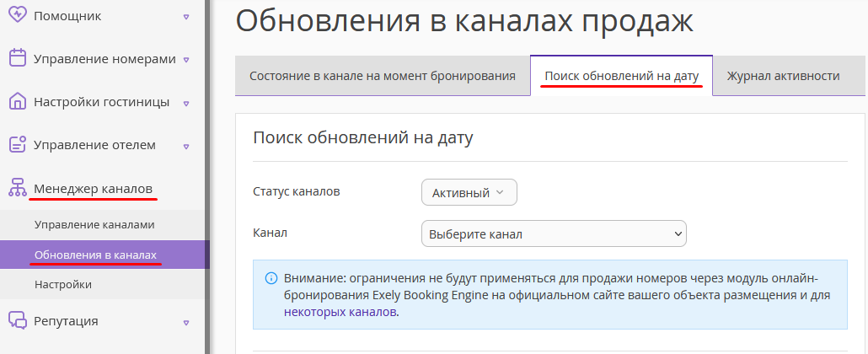The height and width of the screenshot is (354, 868).
Task: Select Менеджер каналов in the sidebar
Action: coord(93,189)
